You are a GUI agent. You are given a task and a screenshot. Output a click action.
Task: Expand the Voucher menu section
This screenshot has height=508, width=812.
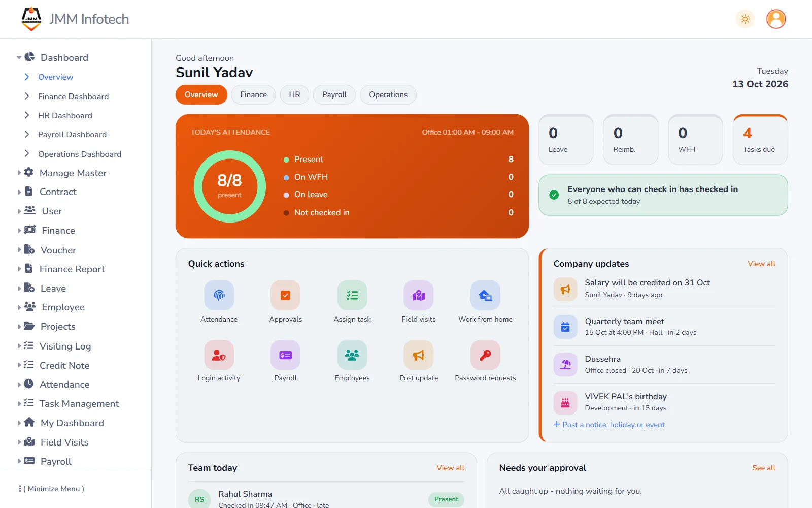pyautogui.click(x=19, y=250)
